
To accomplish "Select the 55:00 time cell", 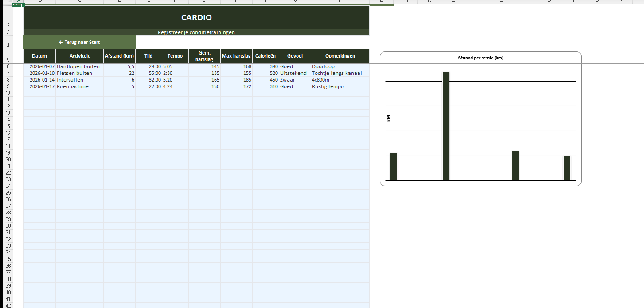I will [x=148, y=73].
